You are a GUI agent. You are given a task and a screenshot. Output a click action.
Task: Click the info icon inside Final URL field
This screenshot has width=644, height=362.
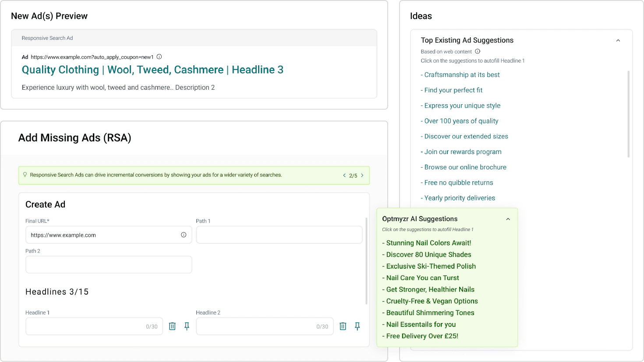pyautogui.click(x=184, y=235)
